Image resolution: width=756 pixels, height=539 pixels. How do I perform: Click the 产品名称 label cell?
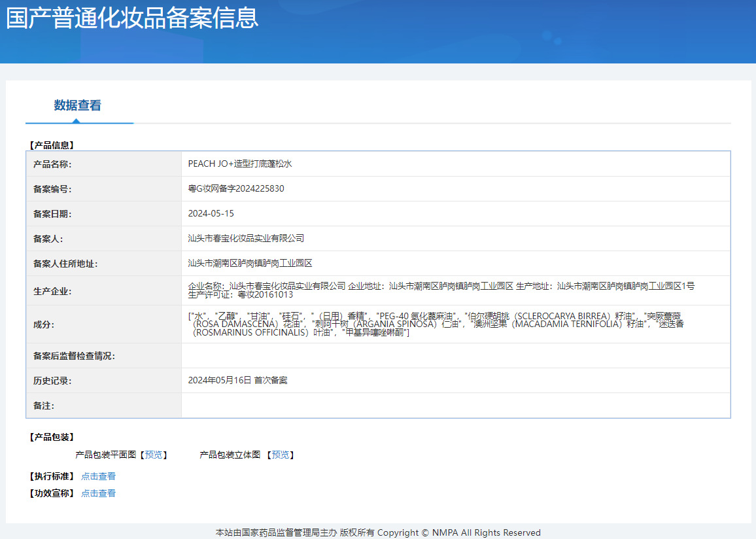(x=104, y=164)
